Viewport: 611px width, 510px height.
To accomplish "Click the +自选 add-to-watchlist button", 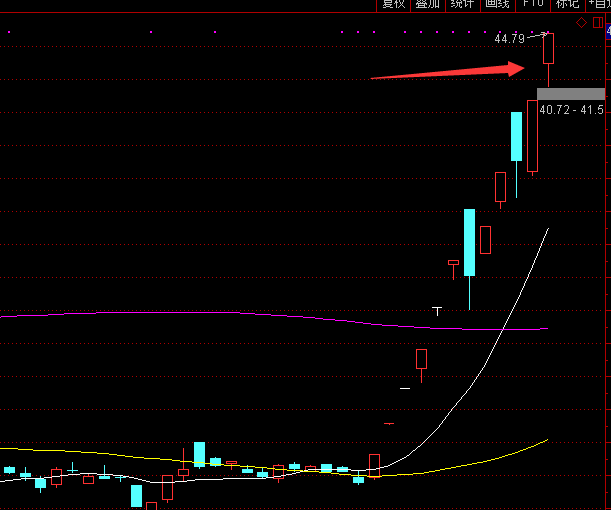I will 598,4.
